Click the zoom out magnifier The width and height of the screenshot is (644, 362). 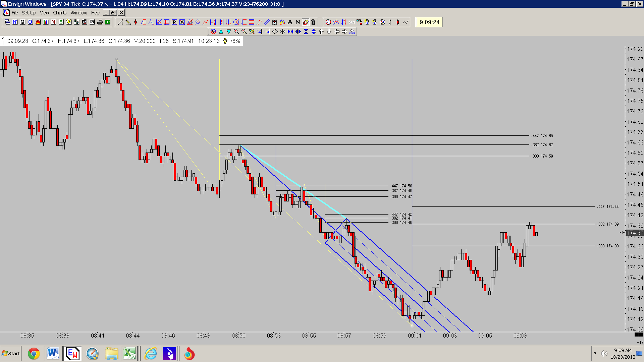click(x=244, y=32)
